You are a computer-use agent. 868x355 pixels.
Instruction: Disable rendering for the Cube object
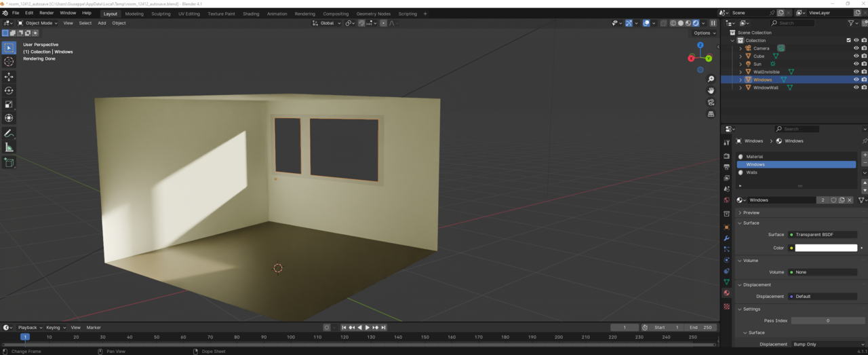coord(864,56)
